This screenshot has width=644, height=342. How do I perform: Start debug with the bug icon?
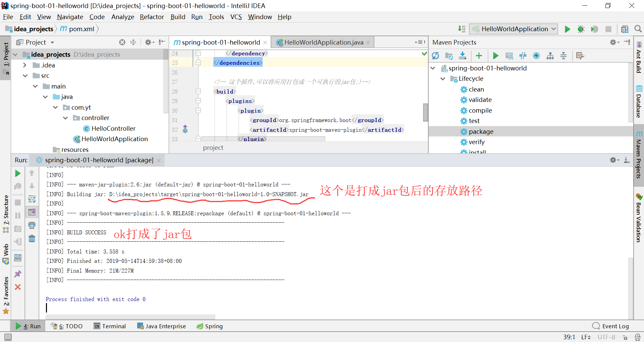[x=581, y=29]
